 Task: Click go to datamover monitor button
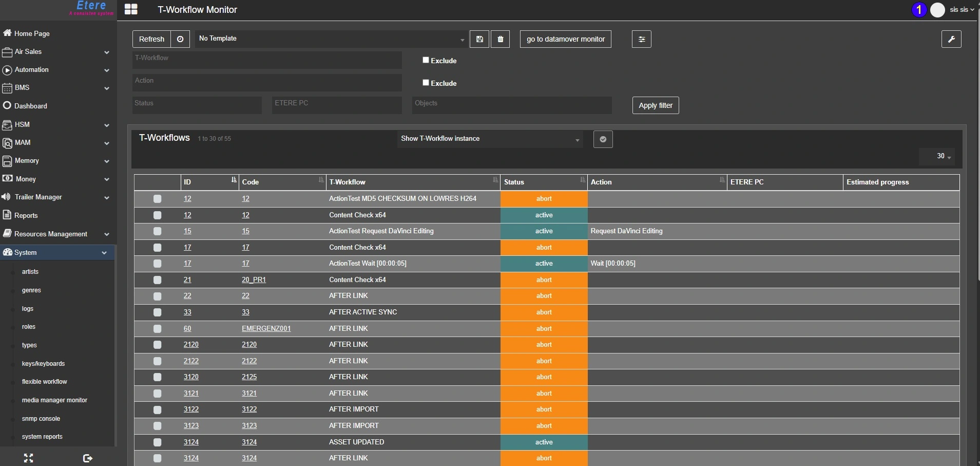(565, 39)
